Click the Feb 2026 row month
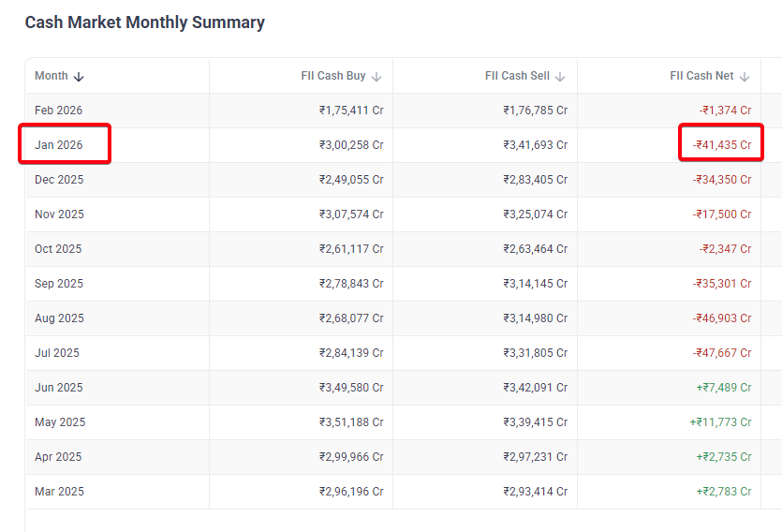782x532 pixels. pos(59,111)
